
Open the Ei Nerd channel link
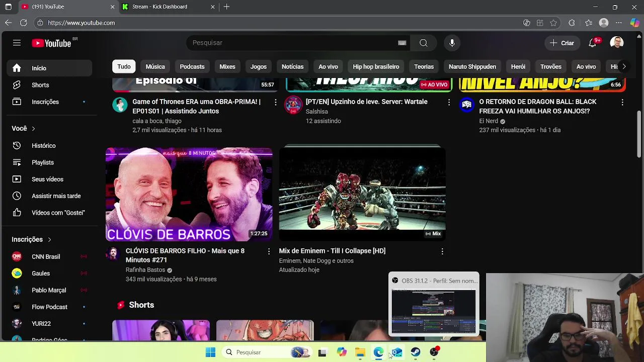pos(489,121)
